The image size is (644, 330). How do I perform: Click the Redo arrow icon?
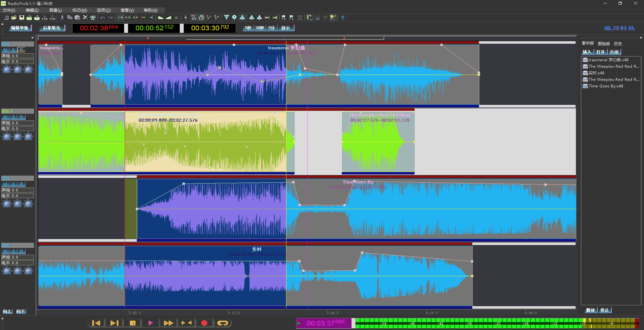click(110, 17)
